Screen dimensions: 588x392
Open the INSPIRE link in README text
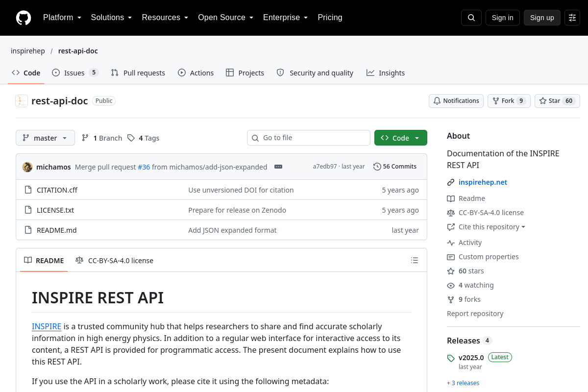[x=47, y=326]
